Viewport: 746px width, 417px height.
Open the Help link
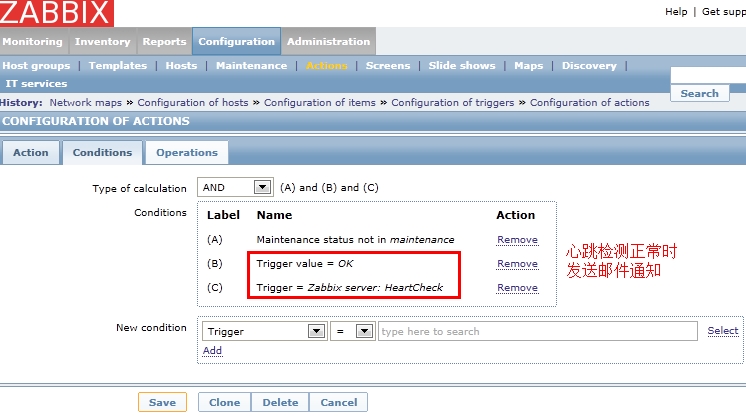(676, 11)
